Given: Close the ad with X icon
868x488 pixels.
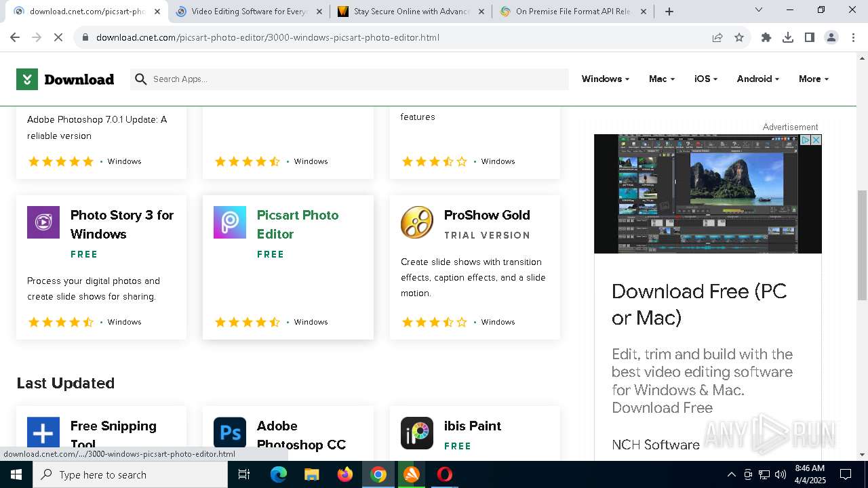Looking at the screenshot, I should pos(816,140).
